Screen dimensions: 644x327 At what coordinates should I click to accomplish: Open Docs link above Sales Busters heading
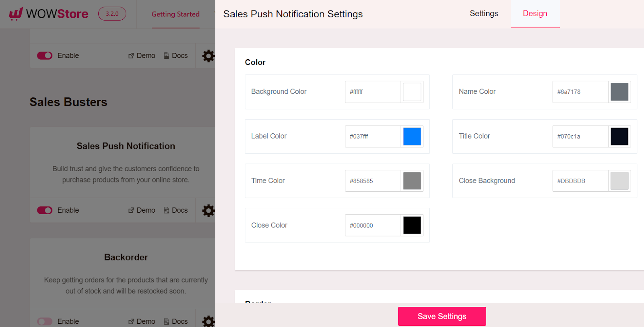coord(176,56)
